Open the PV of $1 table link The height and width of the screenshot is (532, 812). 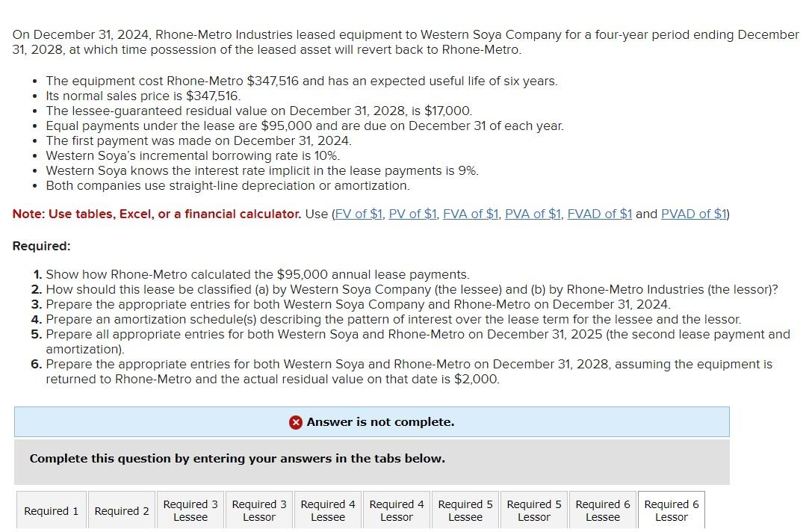click(412, 214)
